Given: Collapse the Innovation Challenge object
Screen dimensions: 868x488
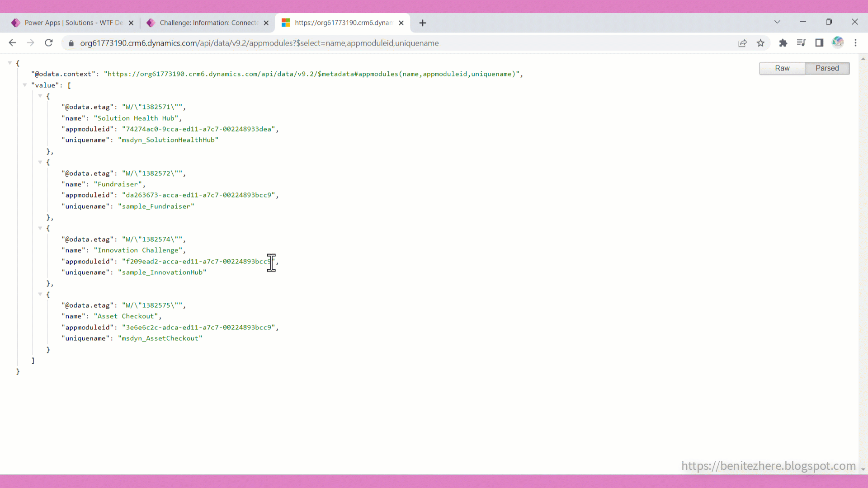Looking at the screenshot, I should 40,228.
